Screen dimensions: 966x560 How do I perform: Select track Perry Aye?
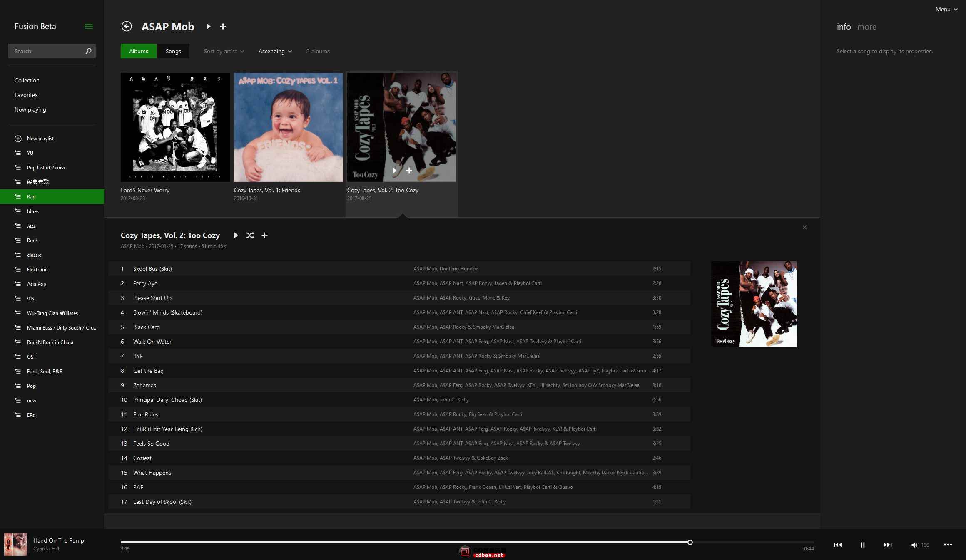coord(399,283)
